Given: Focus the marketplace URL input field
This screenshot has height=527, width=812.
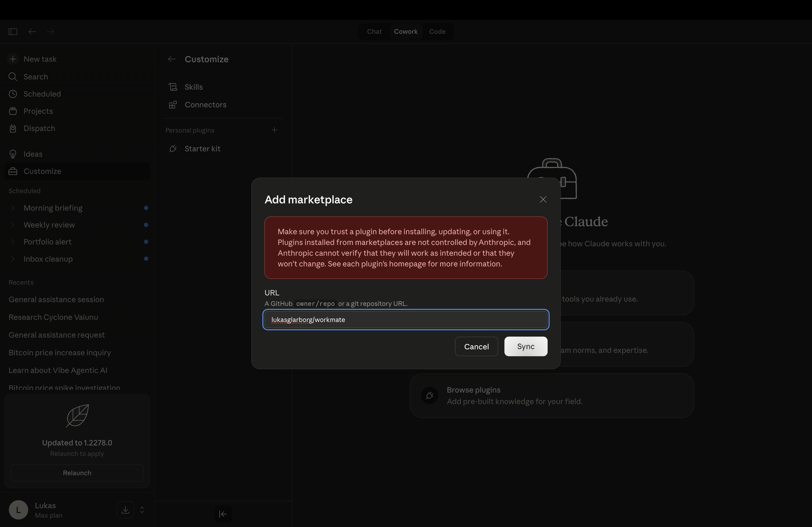Looking at the screenshot, I should tap(406, 320).
